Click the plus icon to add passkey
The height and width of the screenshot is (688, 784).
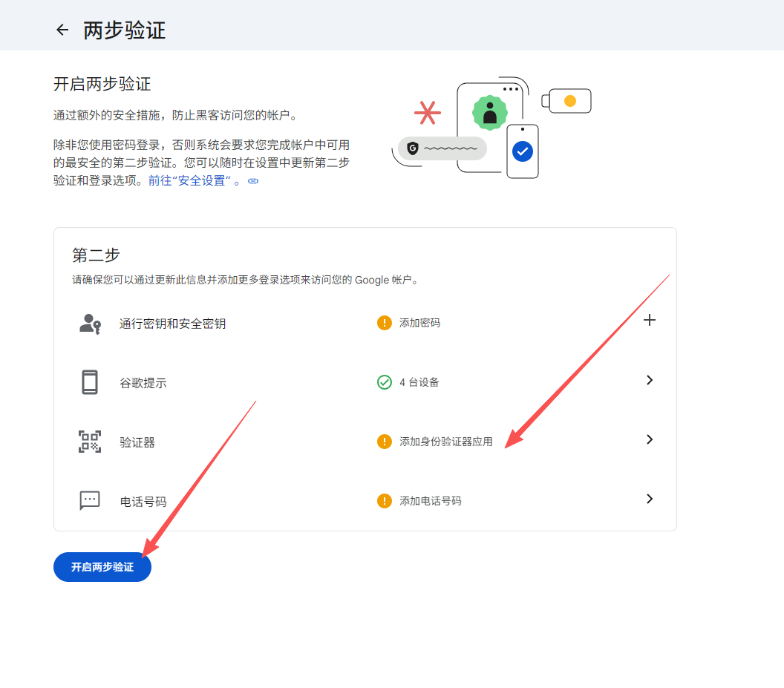[x=650, y=321]
